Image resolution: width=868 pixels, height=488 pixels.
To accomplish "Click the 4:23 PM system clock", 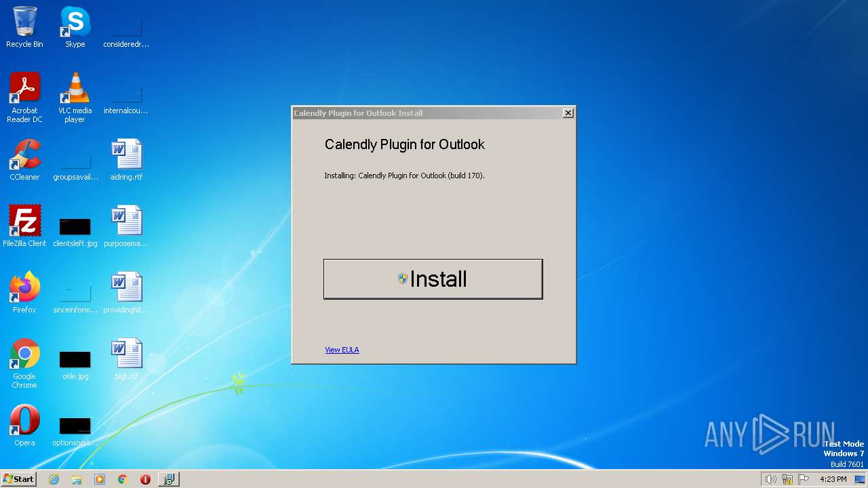I will tap(833, 479).
